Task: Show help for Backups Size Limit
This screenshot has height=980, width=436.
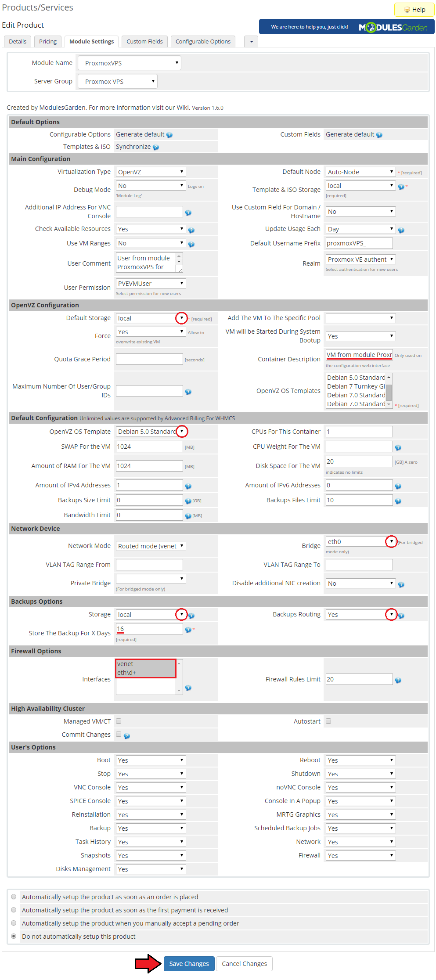Action: tap(188, 501)
